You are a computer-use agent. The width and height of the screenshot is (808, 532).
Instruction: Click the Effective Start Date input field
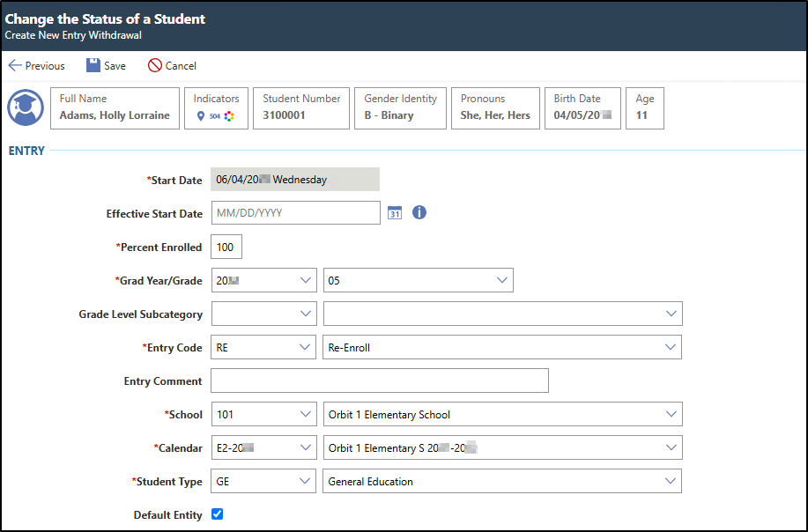295,213
